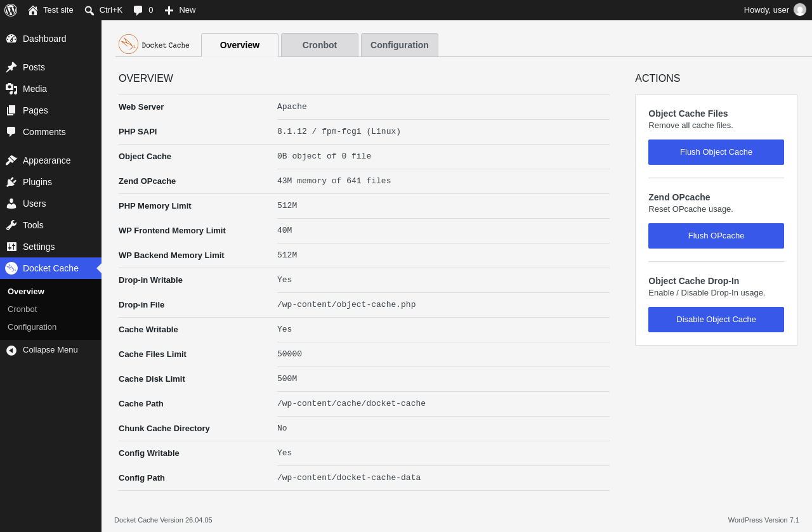Click the home icon beside Test site
The image size is (812, 532).
coord(33,10)
